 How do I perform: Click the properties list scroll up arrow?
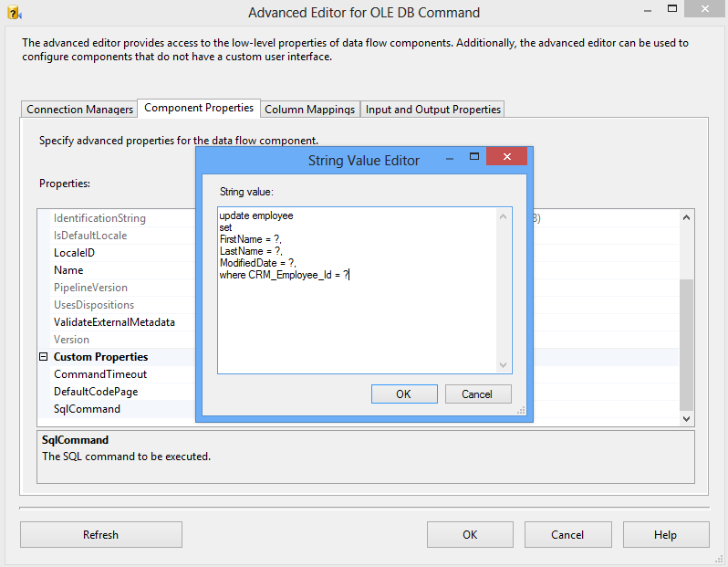pos(687,217)
